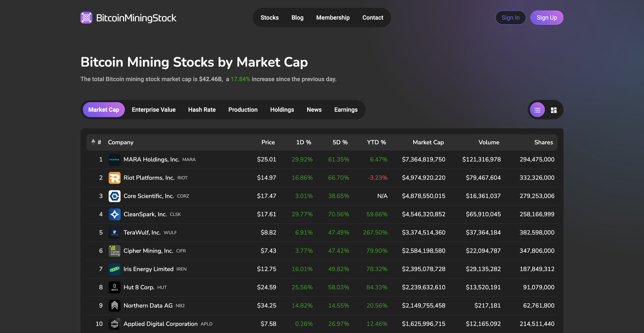Click the BitcoinMiningStock logo icon
644x333 pixels.
86,18
